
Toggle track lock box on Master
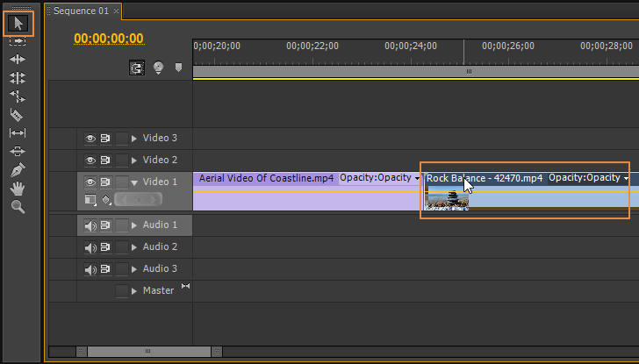[x=121, y=291]
